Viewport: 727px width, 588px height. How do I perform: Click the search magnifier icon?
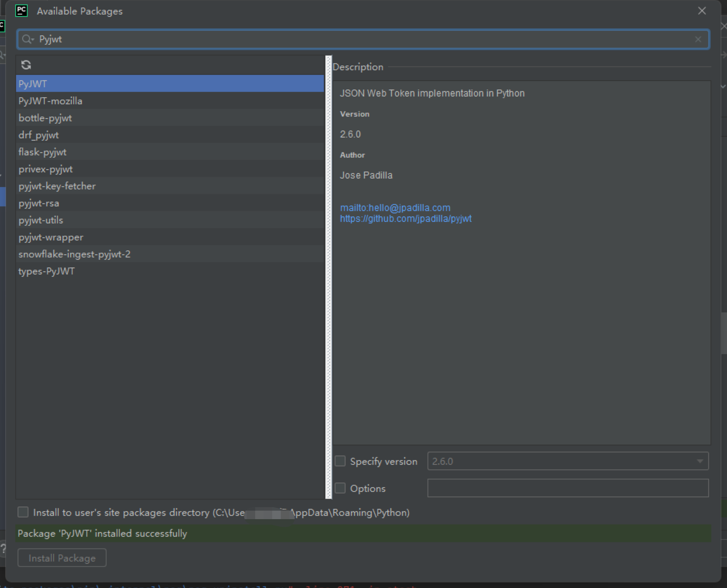tap(28, 39)
